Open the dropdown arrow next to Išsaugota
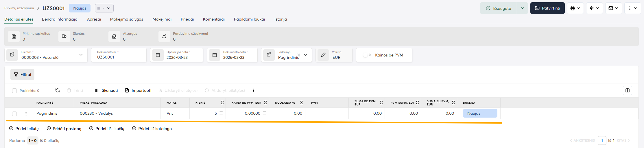 [x=522, y=8]
